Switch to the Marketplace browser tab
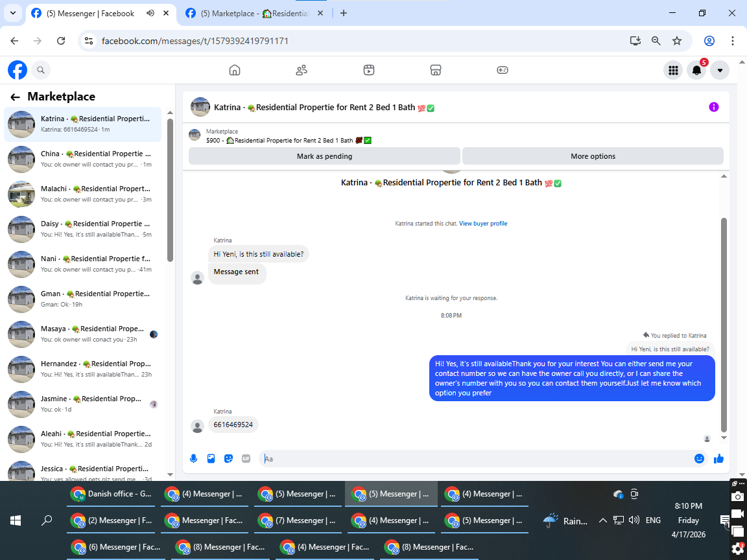The height and width of the screenshot is (560, 747). coord(254,14)
